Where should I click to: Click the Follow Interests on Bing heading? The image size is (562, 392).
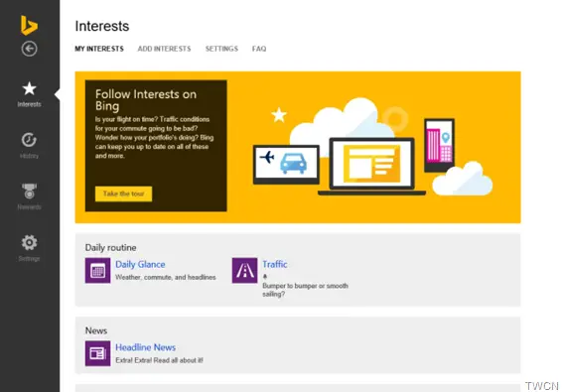click(146, 100)
